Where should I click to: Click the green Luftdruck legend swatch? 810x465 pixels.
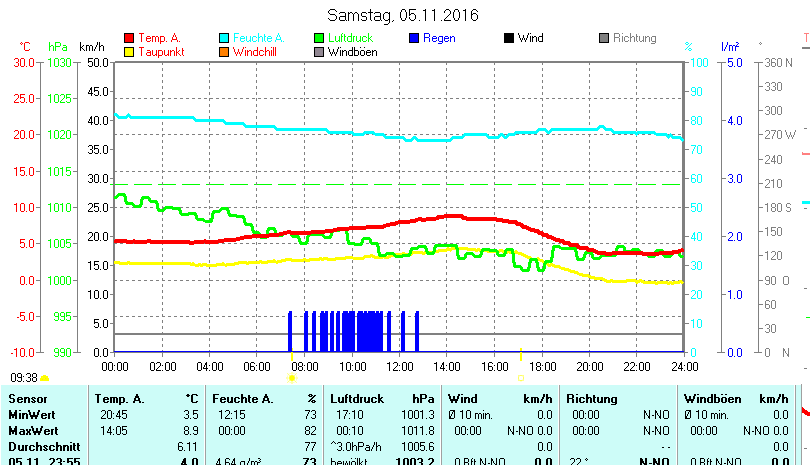(319, 38)
